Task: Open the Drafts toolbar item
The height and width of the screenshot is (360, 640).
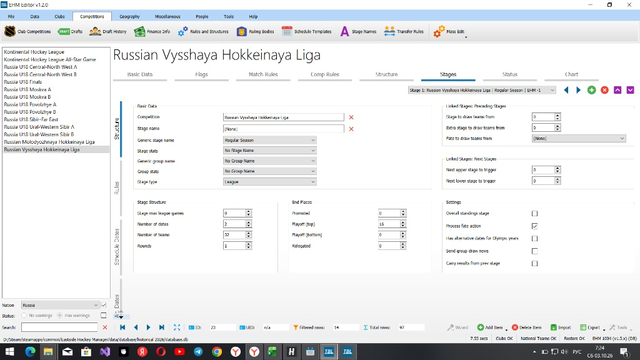Action: (70, 31)
